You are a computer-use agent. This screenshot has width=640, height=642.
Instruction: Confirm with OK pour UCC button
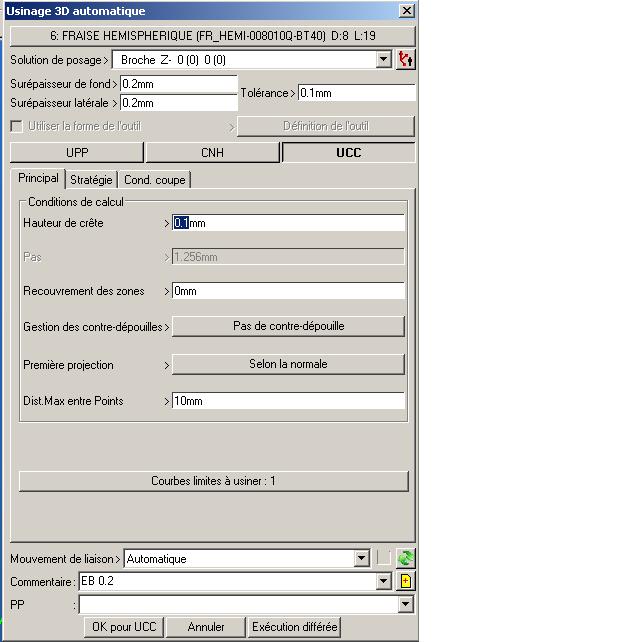[124, 627]
